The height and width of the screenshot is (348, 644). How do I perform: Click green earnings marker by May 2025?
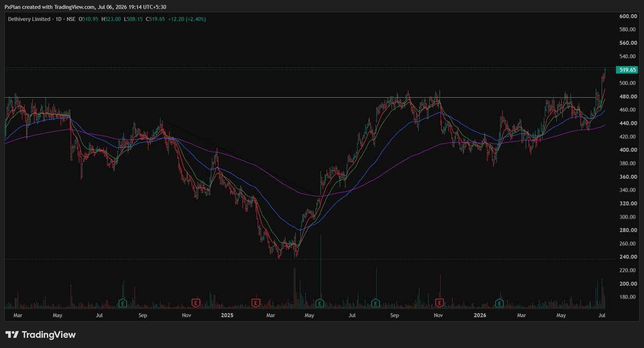click(320, 303)
